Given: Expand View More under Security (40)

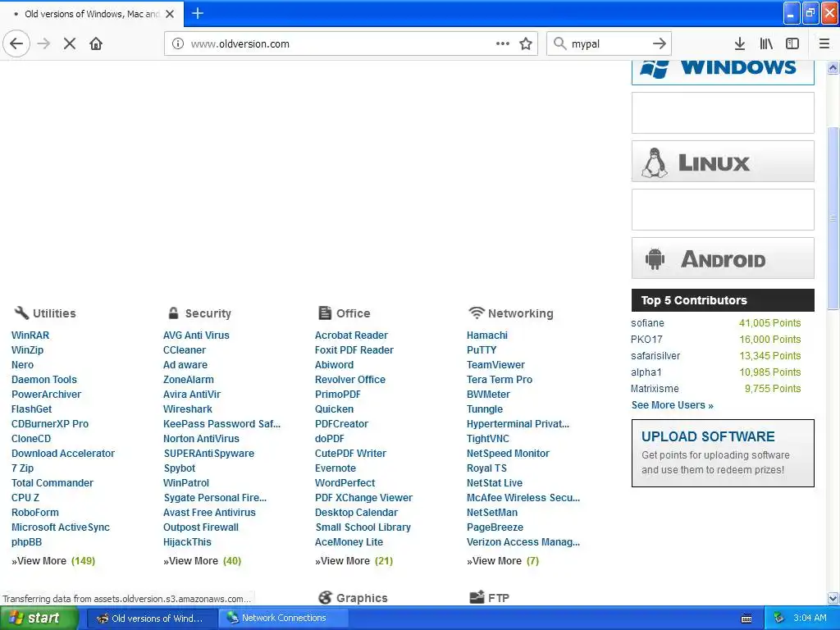Looking at the screenshot, I should 202,561.
